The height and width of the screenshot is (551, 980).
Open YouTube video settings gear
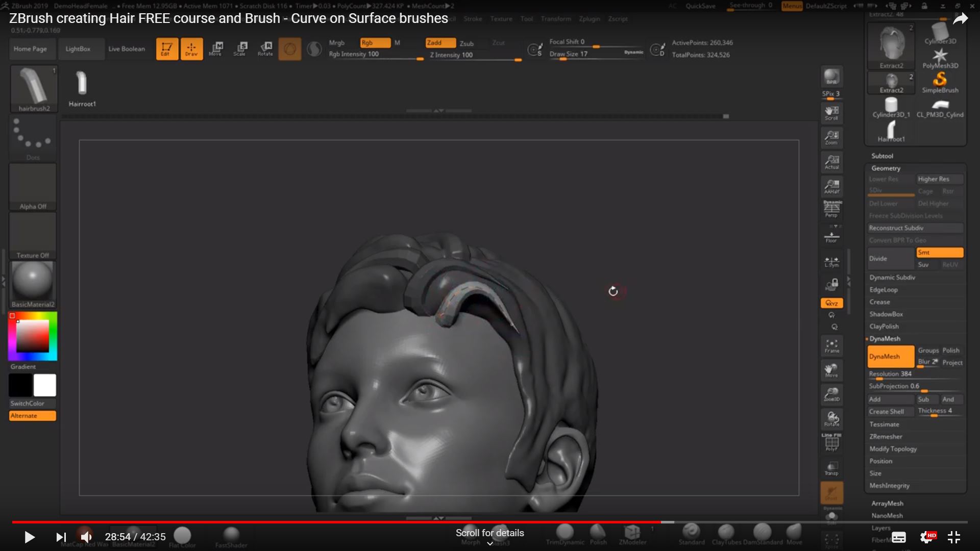pos(927,537)
